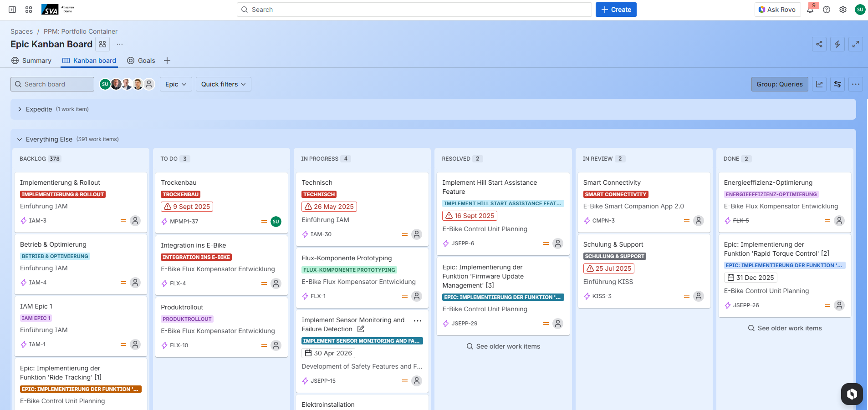
Task: Open the automation lightning bolt icon
Action: [837, 44]
